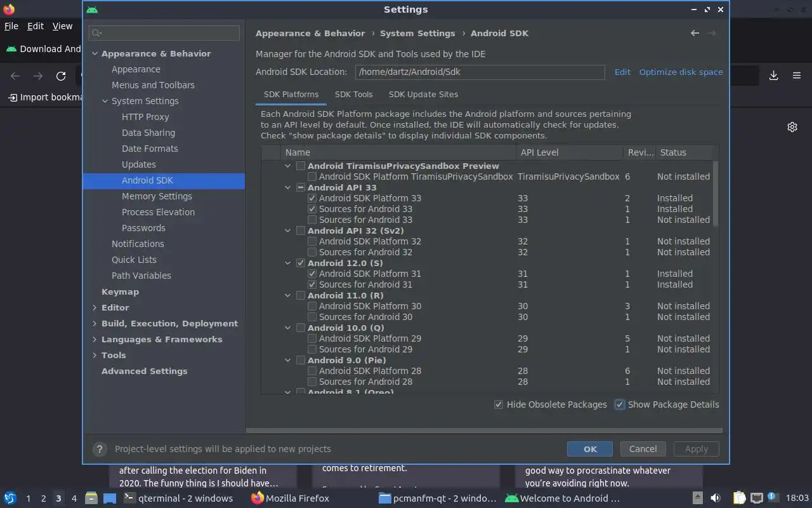Click the forward arrow in Settings header
The width and height of the screenshot is (812, 508).
(x=712, y=33)
